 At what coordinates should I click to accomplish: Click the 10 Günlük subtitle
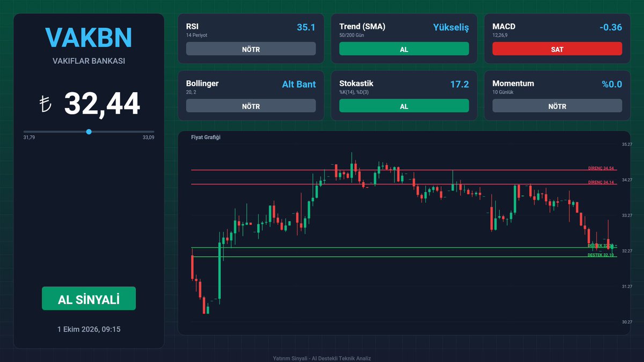(503, 92)
